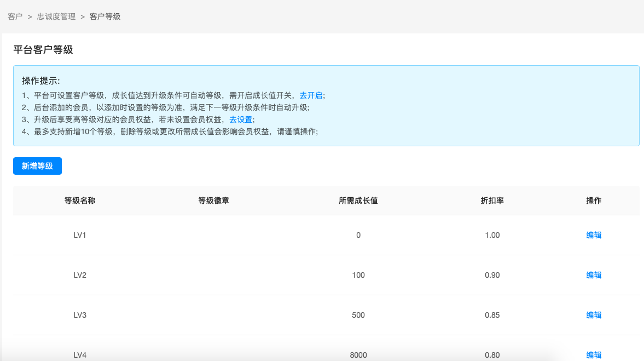
Task: Navigate to 忠诚度管理 breadcrumb item
Action: (x=56, y=16)
